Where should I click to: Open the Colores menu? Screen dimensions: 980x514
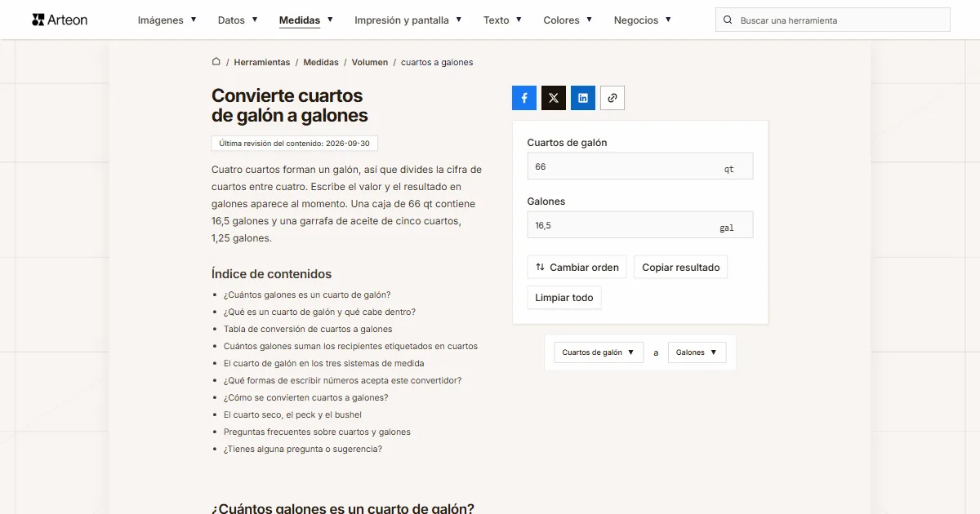(x=568, y=20)
